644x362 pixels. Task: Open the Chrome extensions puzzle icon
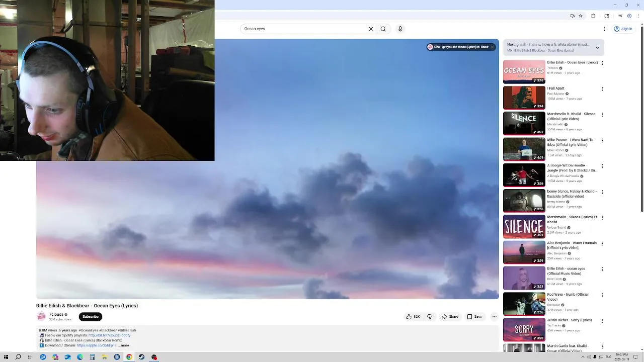coord(593,16)
